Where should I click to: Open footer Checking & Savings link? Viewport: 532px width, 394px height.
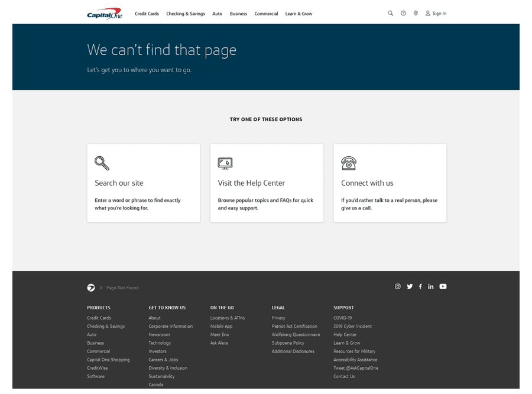(x=106, y=327)
